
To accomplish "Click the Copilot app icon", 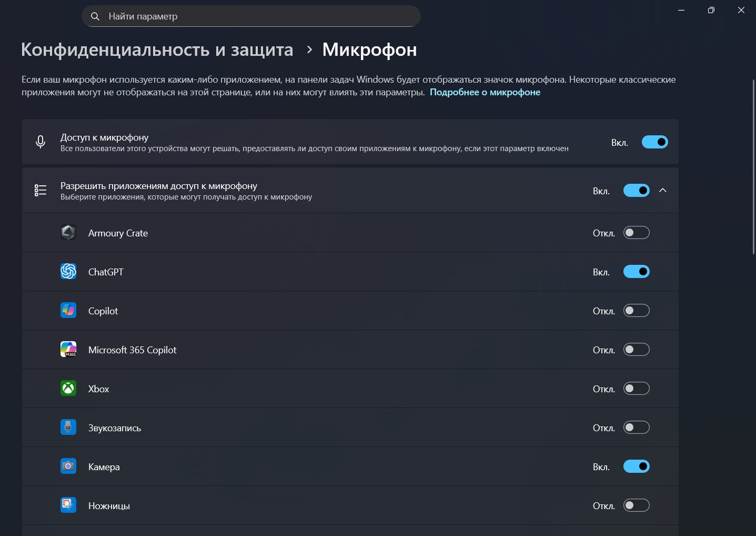I will [68, 311].
